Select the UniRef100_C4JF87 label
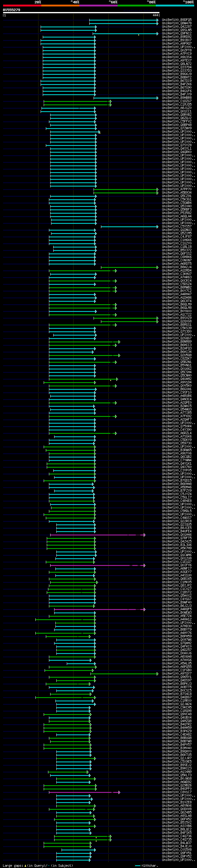Viewport: 197px width, 868px height. pyautogui.click(x=177, y=236)
